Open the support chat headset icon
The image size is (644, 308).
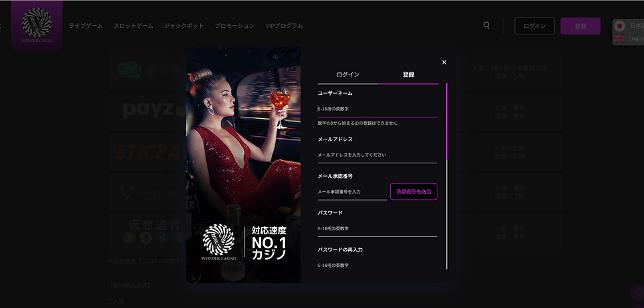point(638,293)
